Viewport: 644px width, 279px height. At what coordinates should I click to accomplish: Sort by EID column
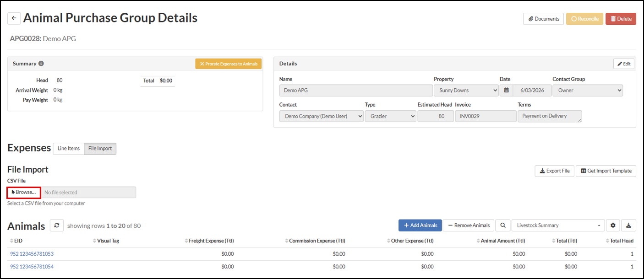pyautogui.click(x=16, y=241)
